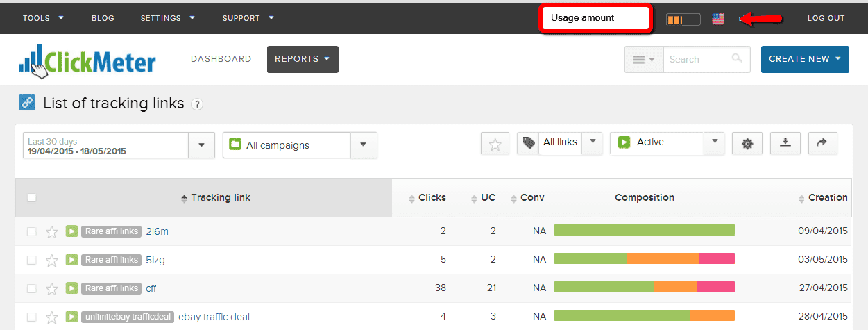The width and height of the screenshot is (868, 330).
Task: Open the date range dropdown
Action: coord(201,145)
